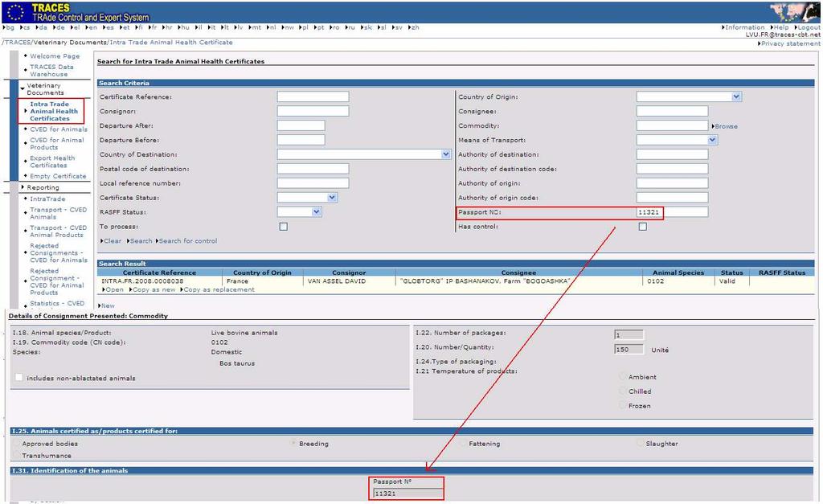
Task: Click the Commodity input field
Action: 673,125
